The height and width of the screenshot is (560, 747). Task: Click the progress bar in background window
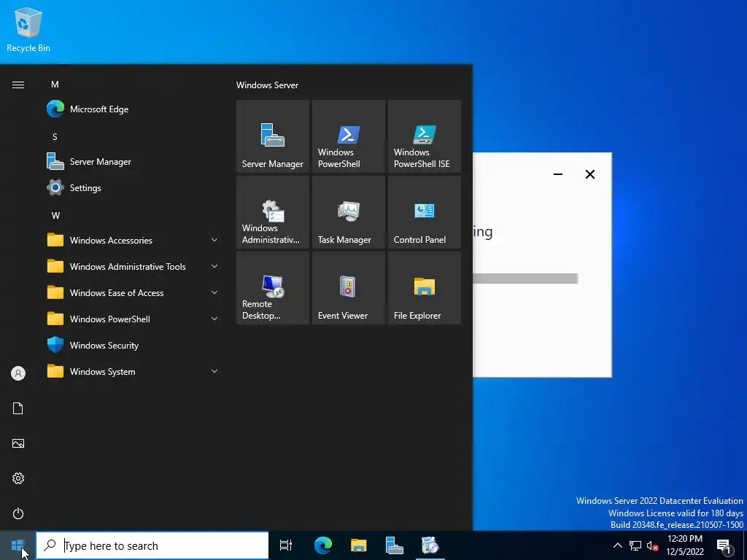point(525,279)
